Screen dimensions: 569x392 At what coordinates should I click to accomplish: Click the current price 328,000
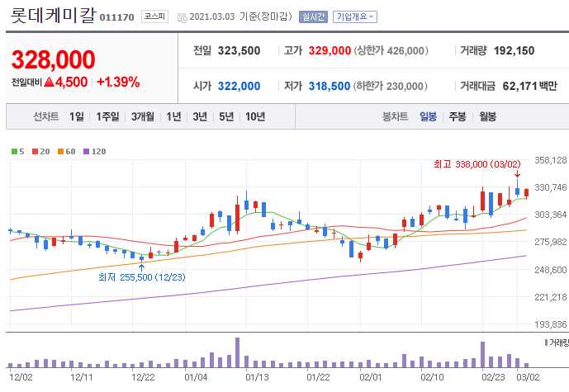(x=54, y=60)
